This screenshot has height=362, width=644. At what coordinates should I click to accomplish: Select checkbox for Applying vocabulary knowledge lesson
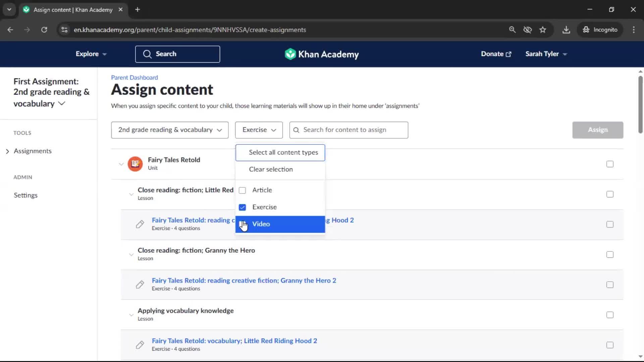pyautogui.click(x=610, y=315)
